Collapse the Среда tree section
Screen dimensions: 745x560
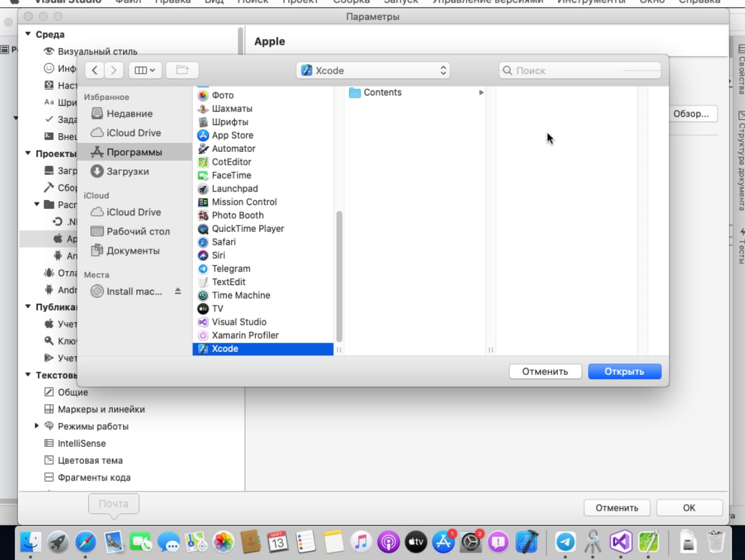click(28, 34)
